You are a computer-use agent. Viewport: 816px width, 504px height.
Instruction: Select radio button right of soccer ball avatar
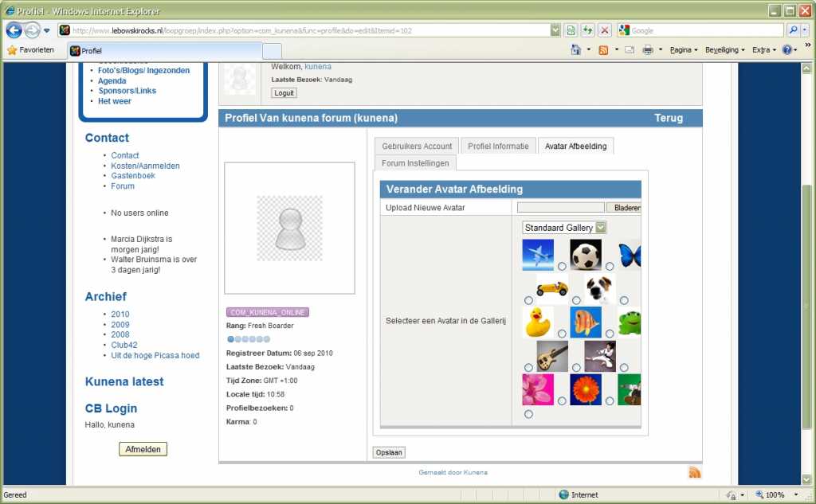click(x=610, y=267)
